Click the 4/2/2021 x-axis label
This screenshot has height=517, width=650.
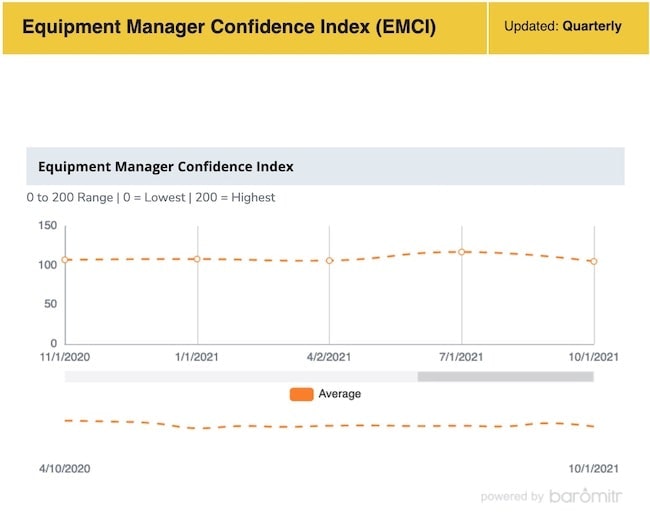(x=329, y=357)
